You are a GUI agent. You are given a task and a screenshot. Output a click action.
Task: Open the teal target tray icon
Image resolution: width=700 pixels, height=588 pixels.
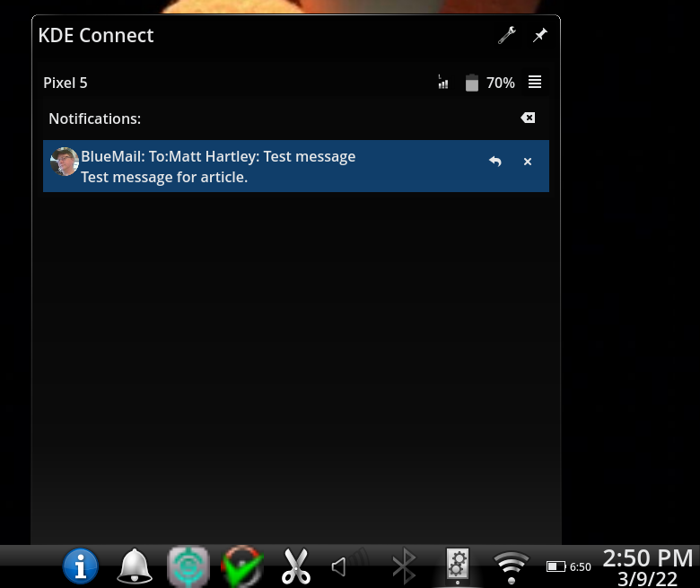coord(188,566)
